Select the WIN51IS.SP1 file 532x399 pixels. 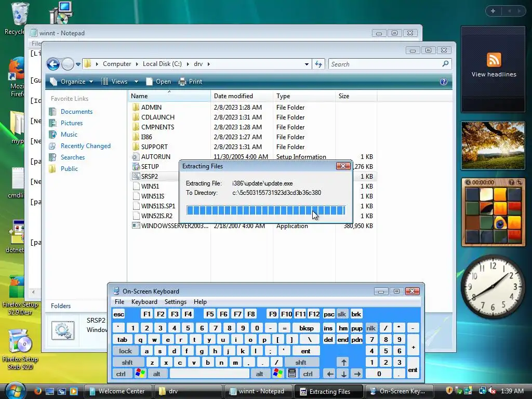pyautogui.click(x=158, y=206)
